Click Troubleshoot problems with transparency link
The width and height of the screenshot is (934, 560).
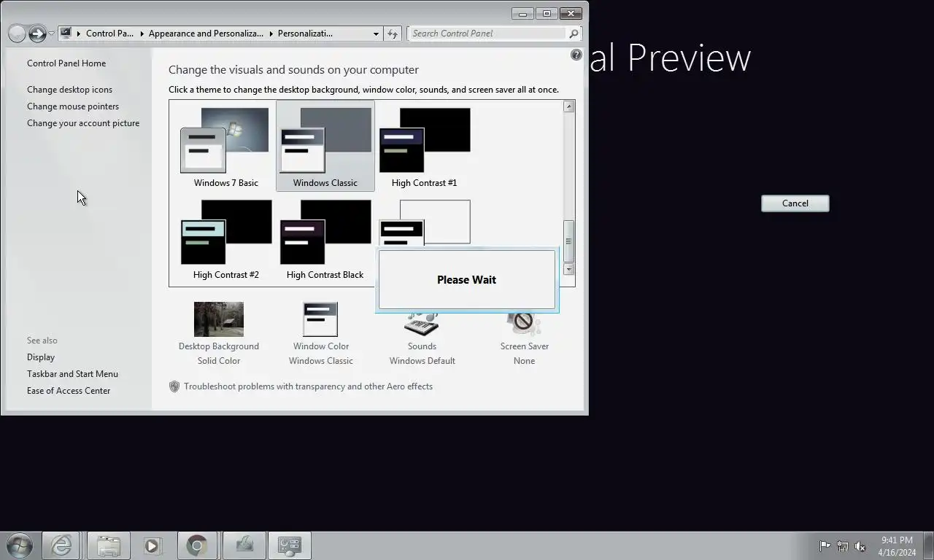308,386
